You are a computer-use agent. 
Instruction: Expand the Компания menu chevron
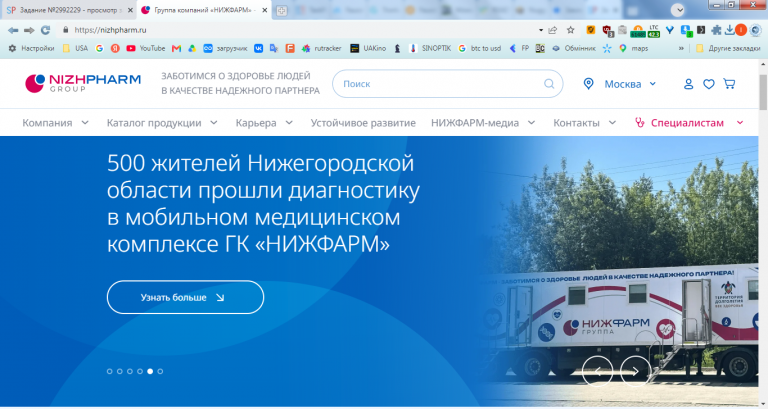tap(85, 122)
